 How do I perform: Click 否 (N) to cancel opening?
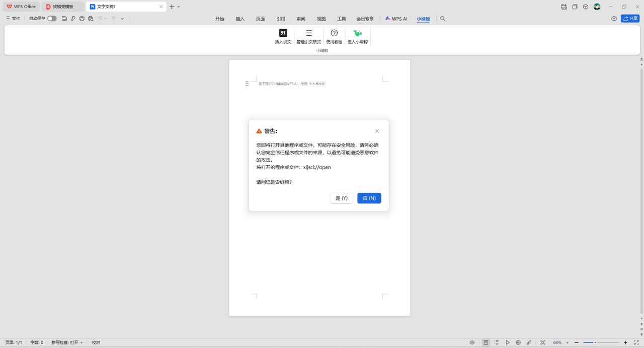click(369, 198)
